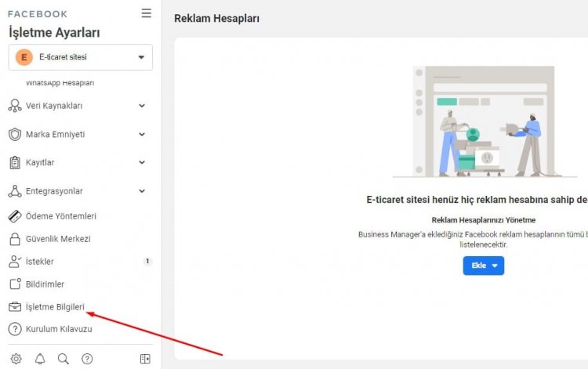588x369 pixels.
Task: Expand the Kayıtlar chevron
Action: 142,162
